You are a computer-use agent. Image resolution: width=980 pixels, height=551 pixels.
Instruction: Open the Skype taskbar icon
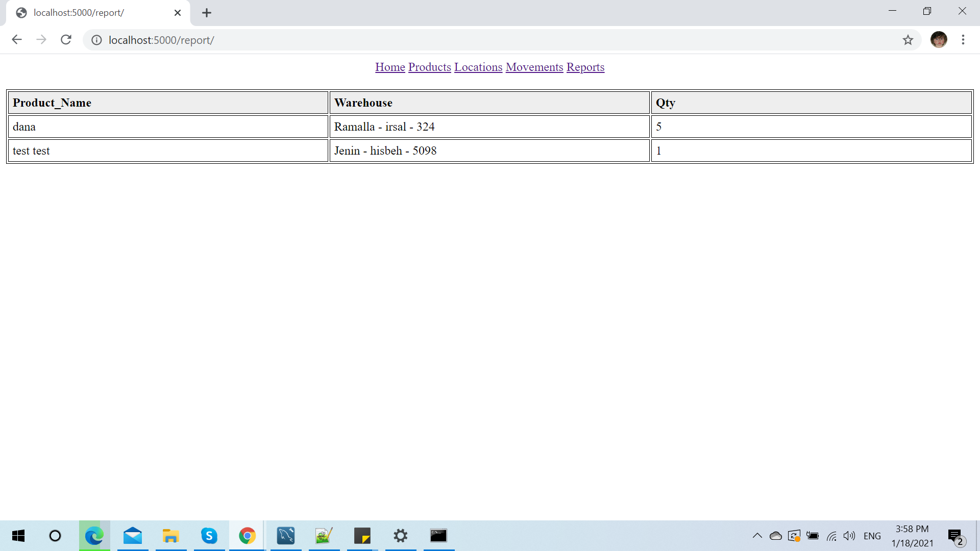pos(209,536)
